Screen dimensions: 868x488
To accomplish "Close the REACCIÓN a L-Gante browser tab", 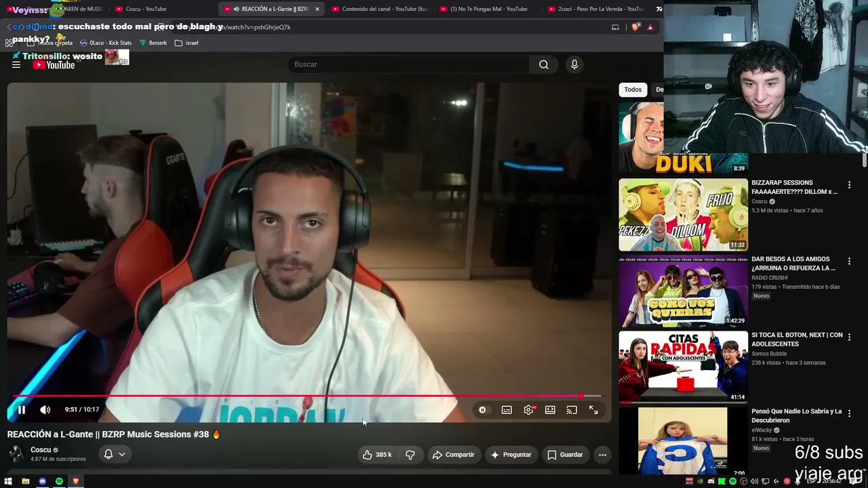I will coord(317,9).
